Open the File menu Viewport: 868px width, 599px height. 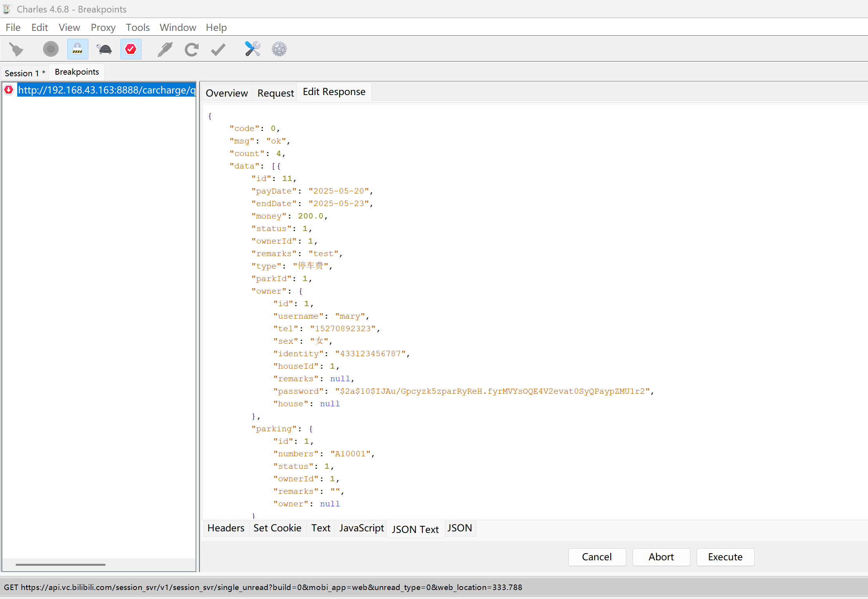(x=13, y=27)
